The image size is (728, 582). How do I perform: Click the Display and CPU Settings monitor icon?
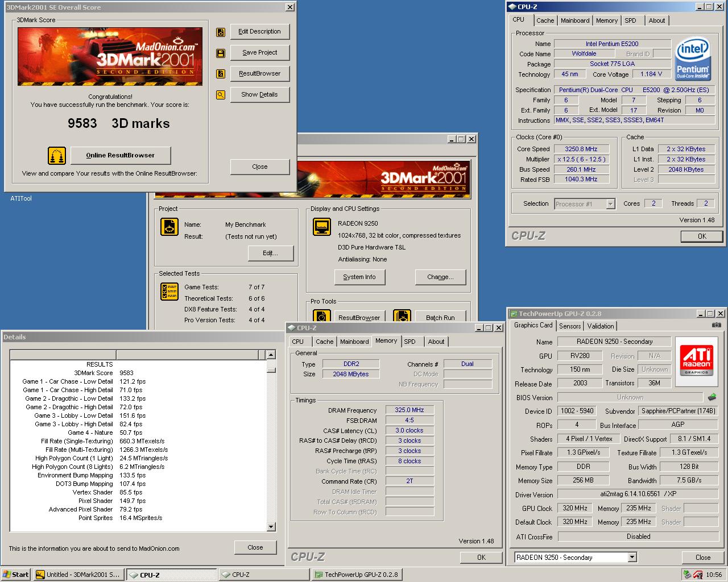pyautogui.click(x=322, y=227)
